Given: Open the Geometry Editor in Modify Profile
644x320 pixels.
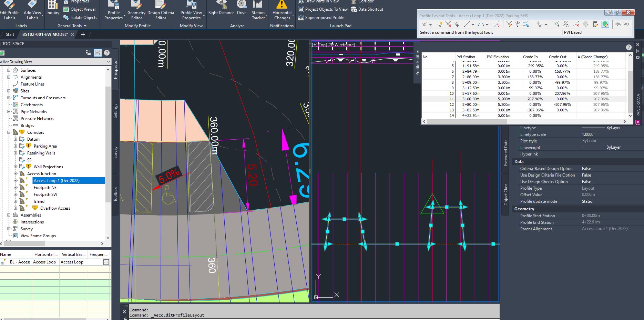Looking at the screenshot, I should pyautogui.click(x=136, y=10).
